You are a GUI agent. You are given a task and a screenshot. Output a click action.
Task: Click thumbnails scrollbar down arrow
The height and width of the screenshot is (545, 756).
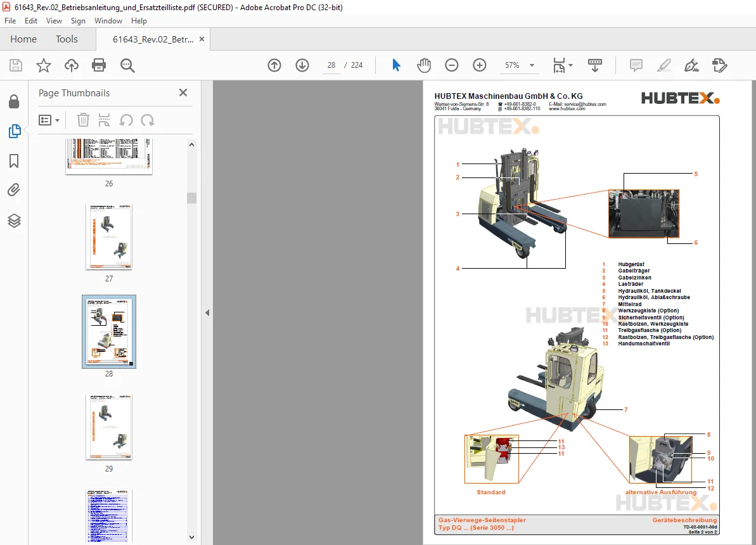191,537
